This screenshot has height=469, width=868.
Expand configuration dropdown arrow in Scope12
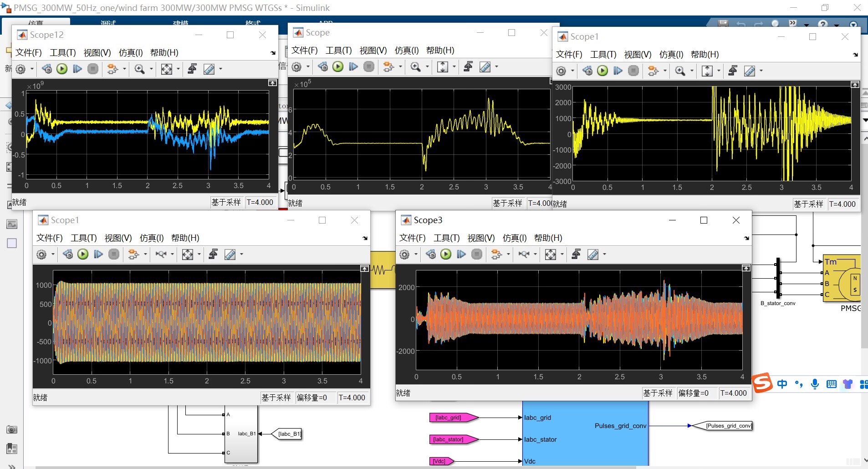pyautogui.click(x=32, y=69)
